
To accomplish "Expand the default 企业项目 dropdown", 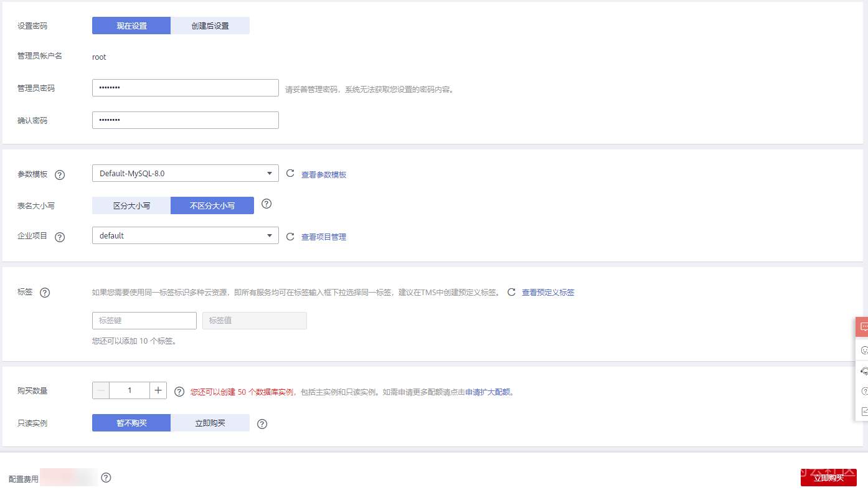I will (x=186, y=235).
